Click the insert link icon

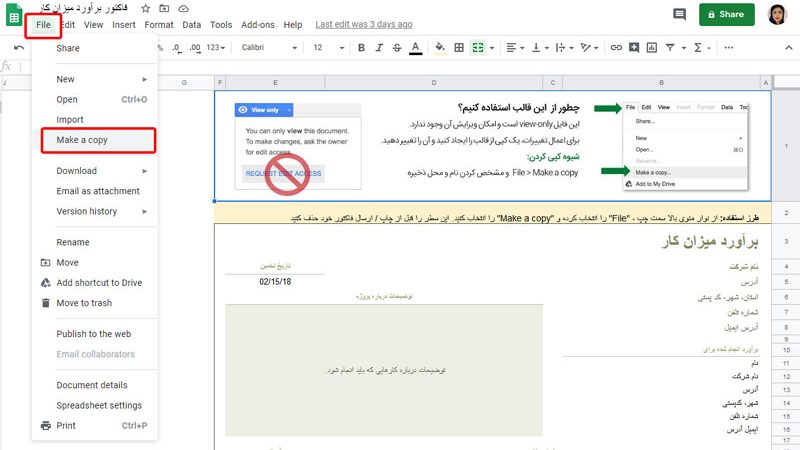coord(617,47)
